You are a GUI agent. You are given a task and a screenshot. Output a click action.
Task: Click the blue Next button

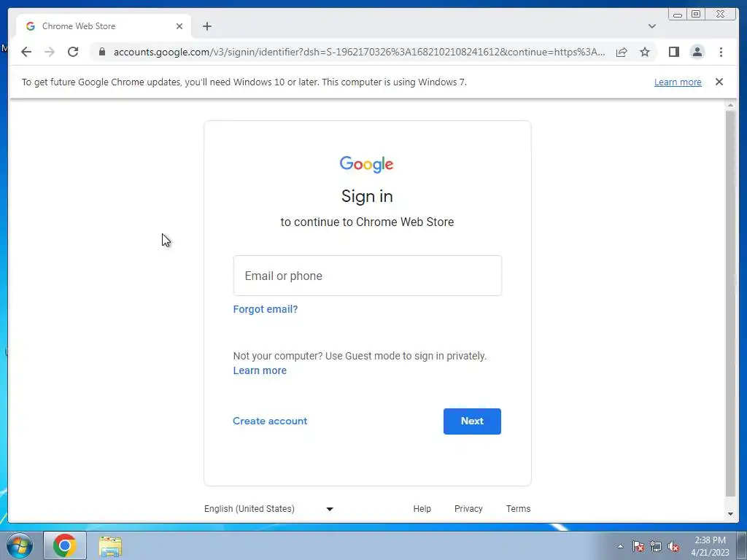coord(472,421)
